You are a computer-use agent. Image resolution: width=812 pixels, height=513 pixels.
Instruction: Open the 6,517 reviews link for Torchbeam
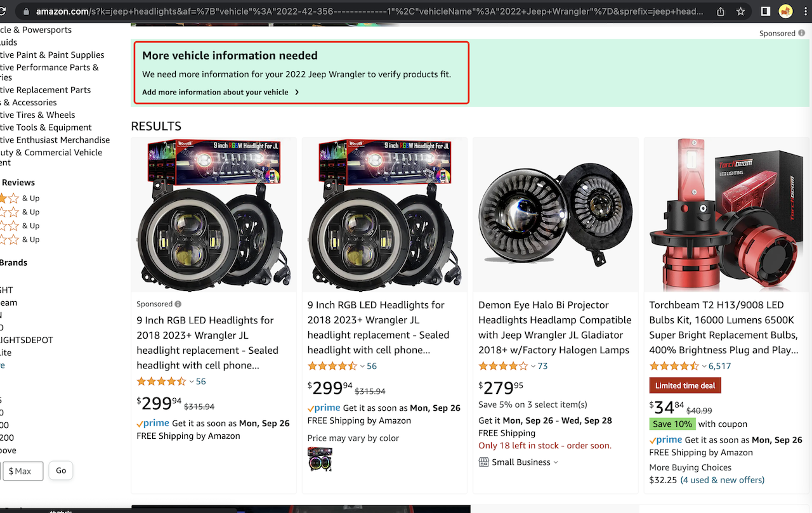click(719, 366)
